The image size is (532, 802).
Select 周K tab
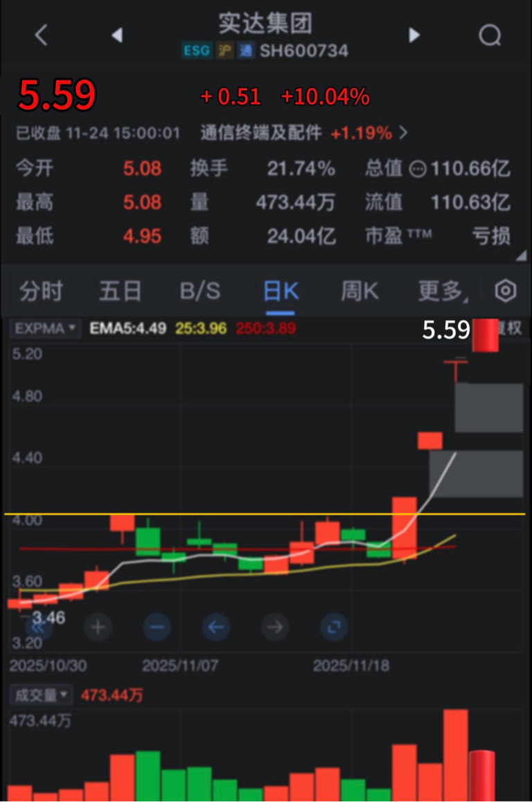coord(360,291)
